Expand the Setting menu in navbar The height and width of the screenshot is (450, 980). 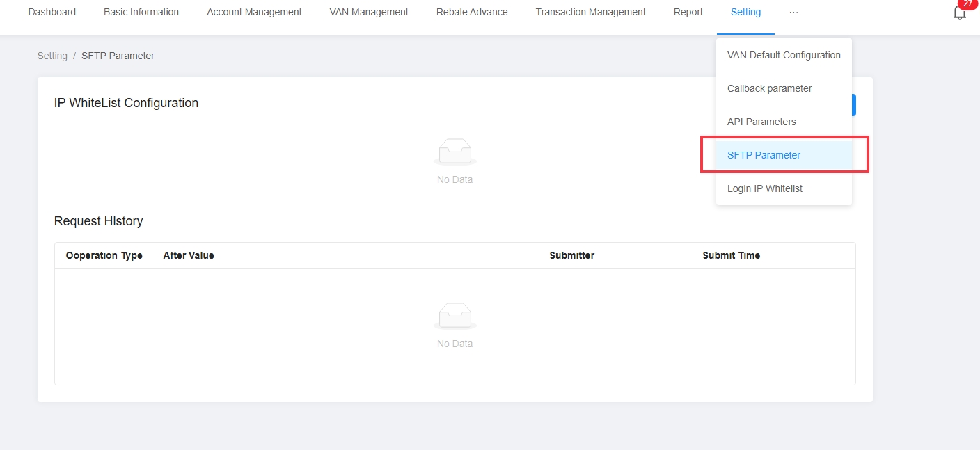click(745, 12)
